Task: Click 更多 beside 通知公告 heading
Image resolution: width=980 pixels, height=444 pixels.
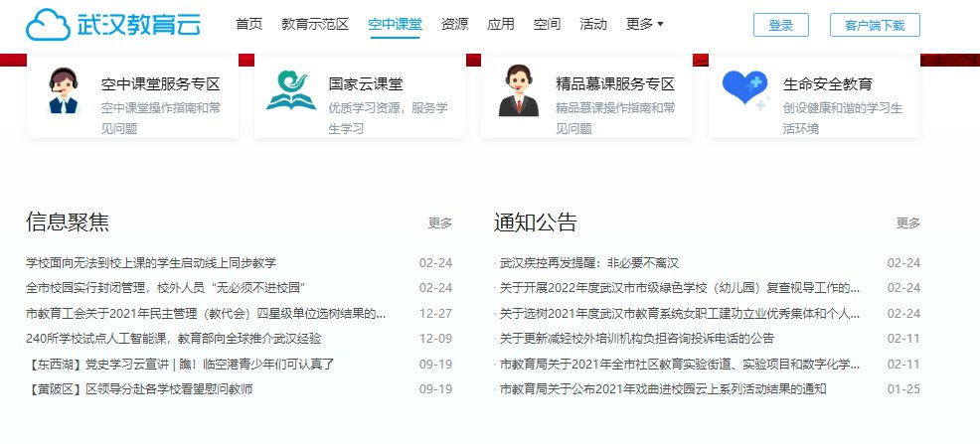Action: coord(908,222)
